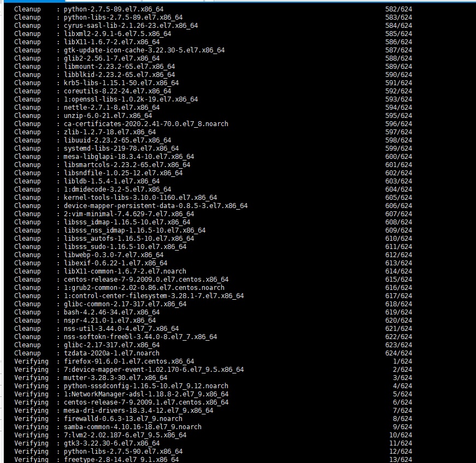Select 7:device-mapper-event-1.02.170-6.el7_9.5.x86_64 text

tap(154, 370)
